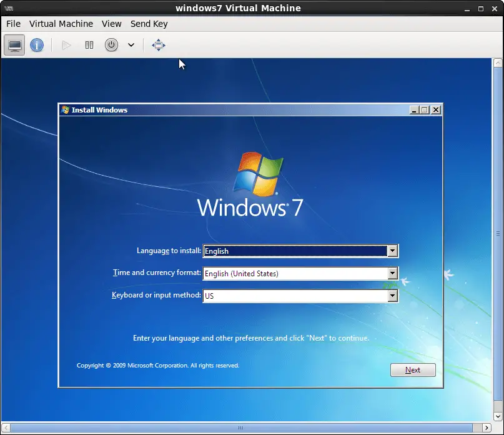This screenshot has height=435, width=504.
Task: Click the Install Windows title bar icon
Action: pos(65,110)
